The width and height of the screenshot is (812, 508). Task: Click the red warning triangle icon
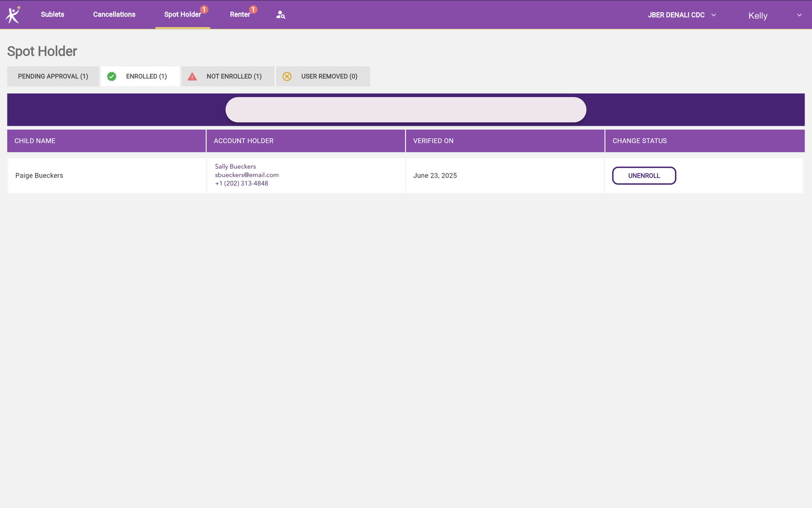[x=192, y=76]
